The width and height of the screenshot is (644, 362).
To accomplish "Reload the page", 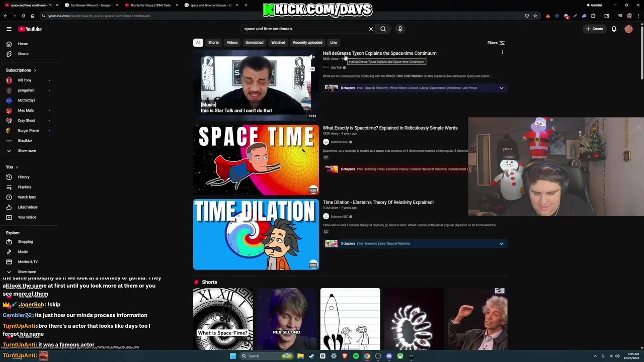I will [x=23, y=16].
